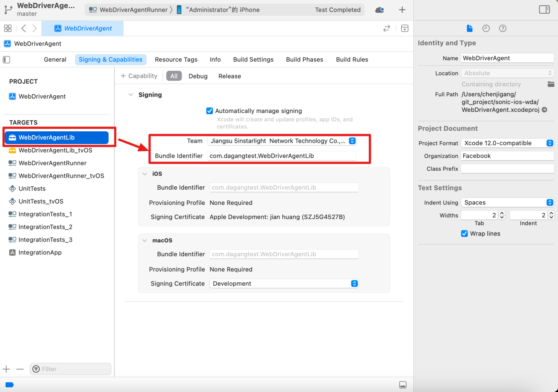Add an editor with split icon
This screenshot has width=558, height=392.
[405, 28]
